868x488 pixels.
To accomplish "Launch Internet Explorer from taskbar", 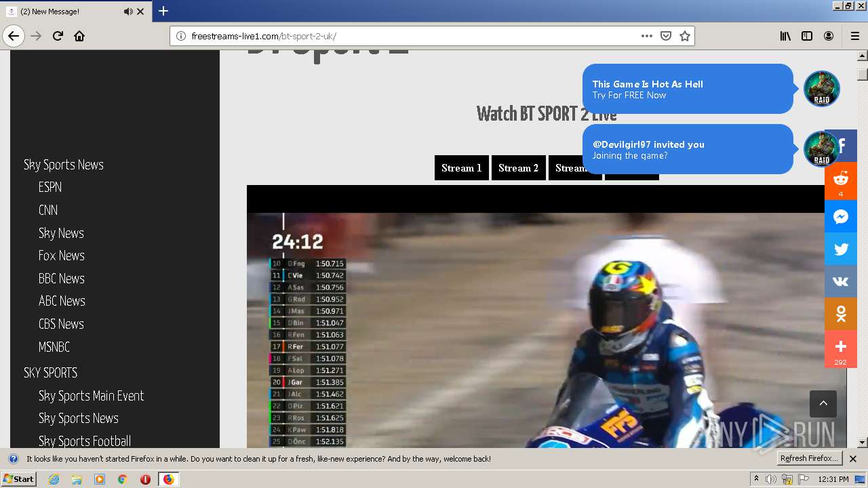I will tap(54, 479).
